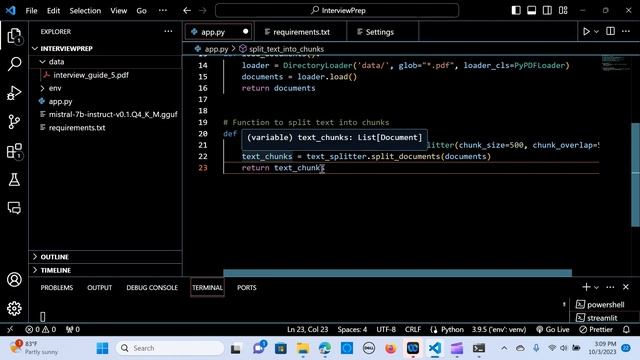The image size is (640, 360).
Task: Toggle the bottom Panel layout icon
Action: click(x=531, y=10)
